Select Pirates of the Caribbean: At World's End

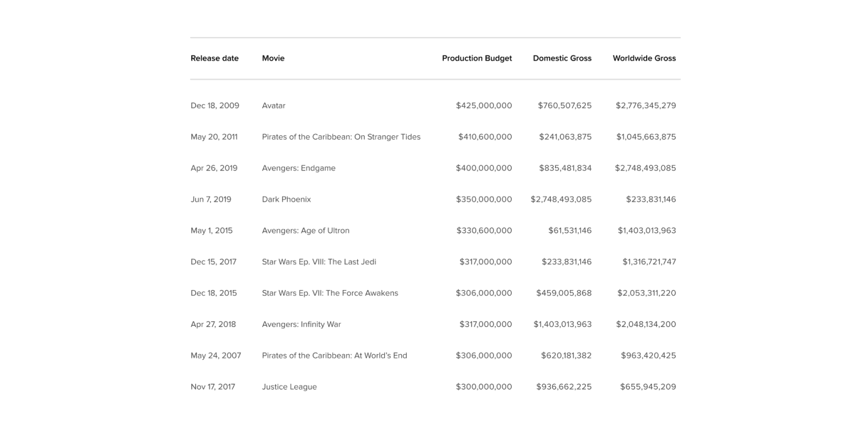click(335, 355)
